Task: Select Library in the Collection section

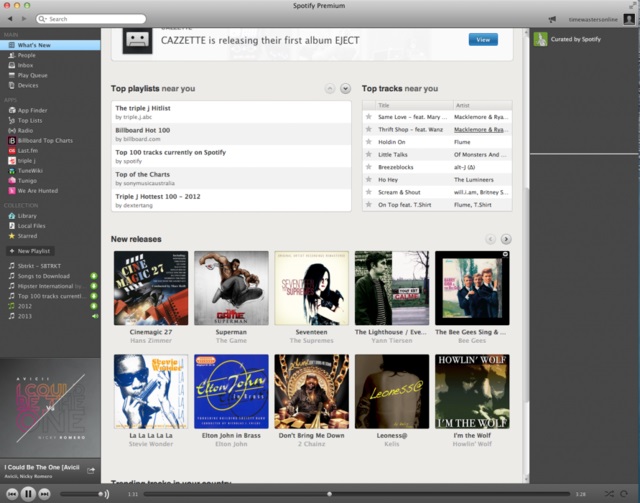Action: pos(27,215)
